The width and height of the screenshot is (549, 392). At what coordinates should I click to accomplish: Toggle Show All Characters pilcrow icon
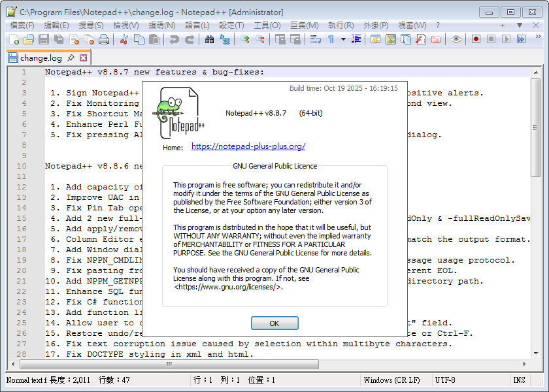331,39
